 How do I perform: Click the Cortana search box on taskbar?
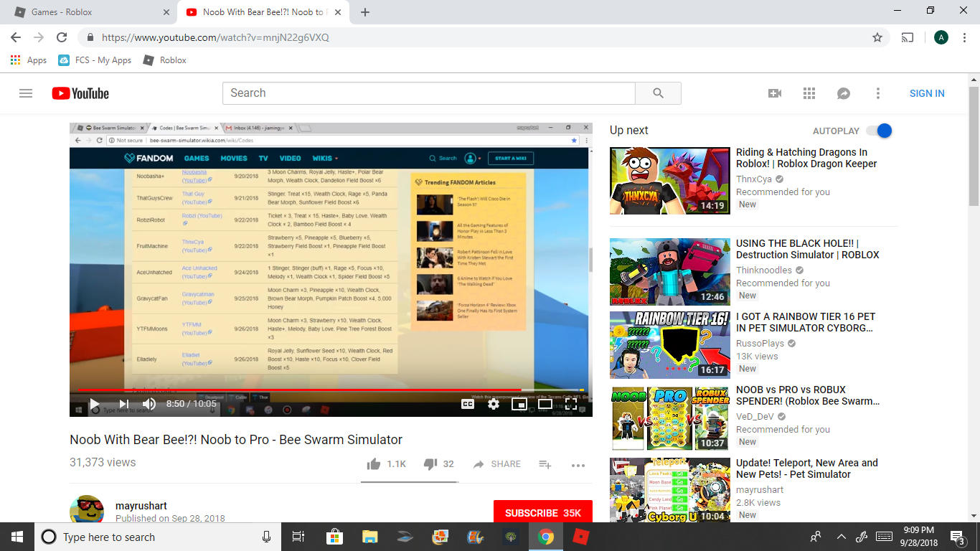click(158, 537)
